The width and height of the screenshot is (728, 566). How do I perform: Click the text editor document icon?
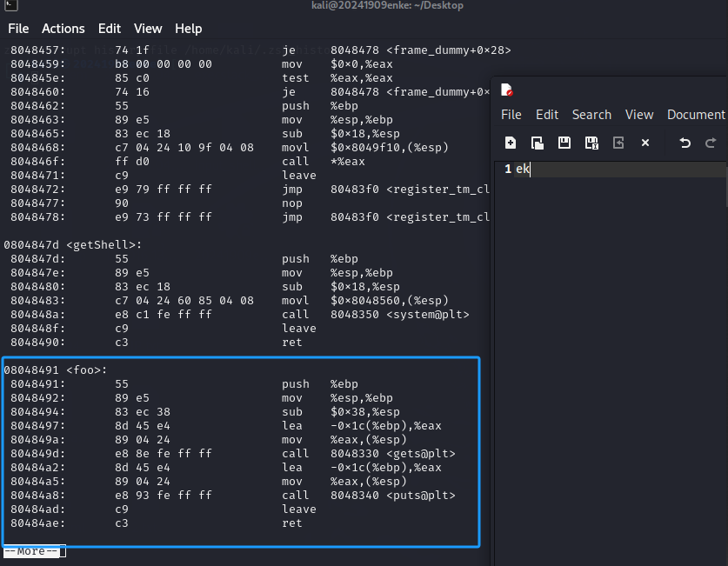506,90
